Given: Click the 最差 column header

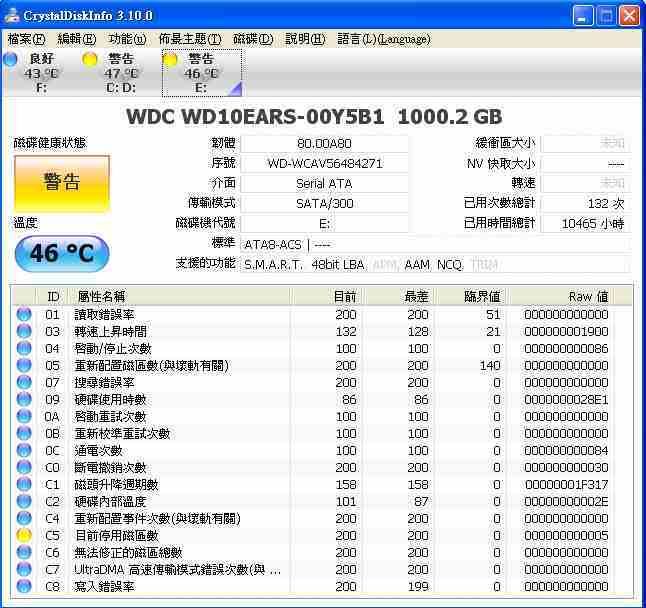Looking at the screenshot, I should 399,296.
